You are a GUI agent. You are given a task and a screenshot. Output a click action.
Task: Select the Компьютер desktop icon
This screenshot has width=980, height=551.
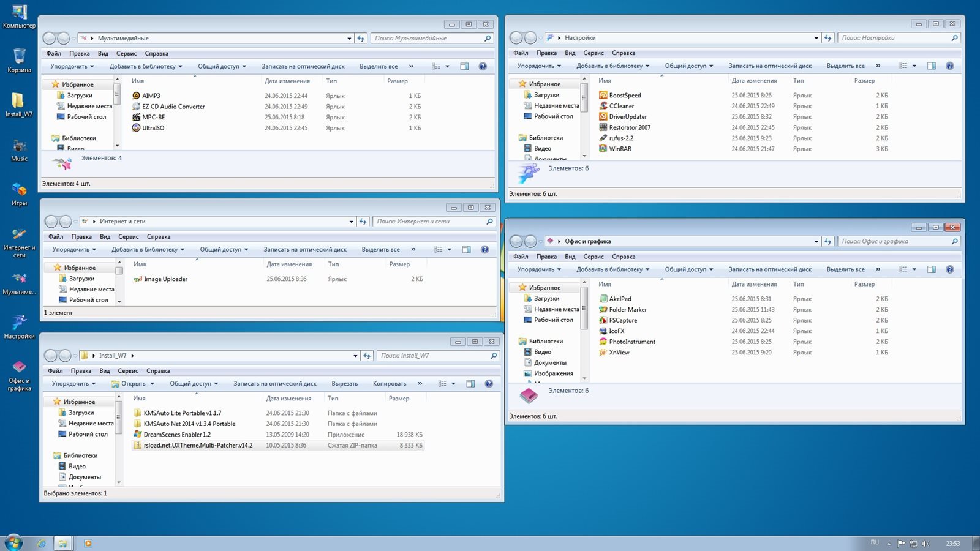pyautogui.click(x=19, y=17)
